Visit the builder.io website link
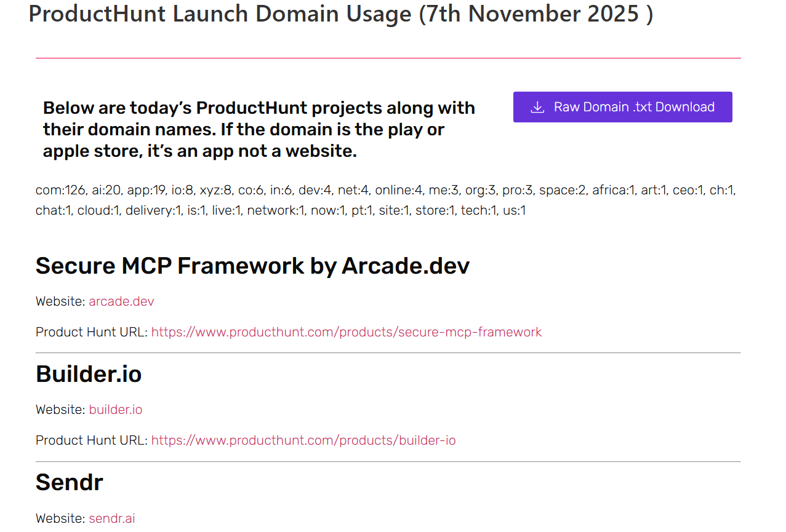The width and height of the screenshot is (786, 532). pos(115,409)
